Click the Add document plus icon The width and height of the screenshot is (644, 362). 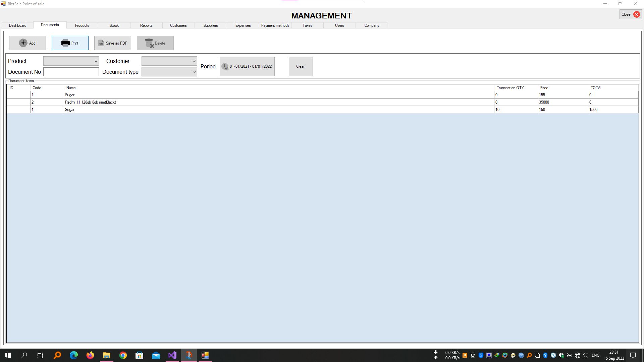click(23, 43)
